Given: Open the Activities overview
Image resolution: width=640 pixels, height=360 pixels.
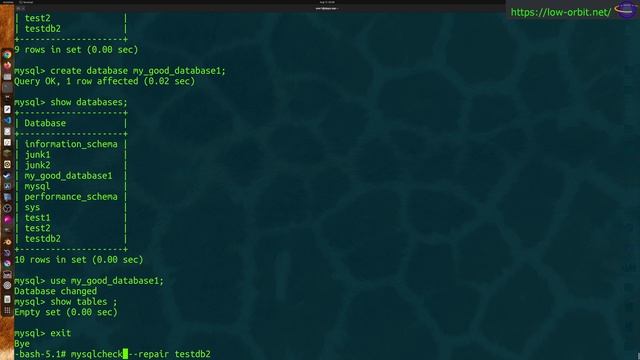Looking at the screenshot, I should click(7, 2).
